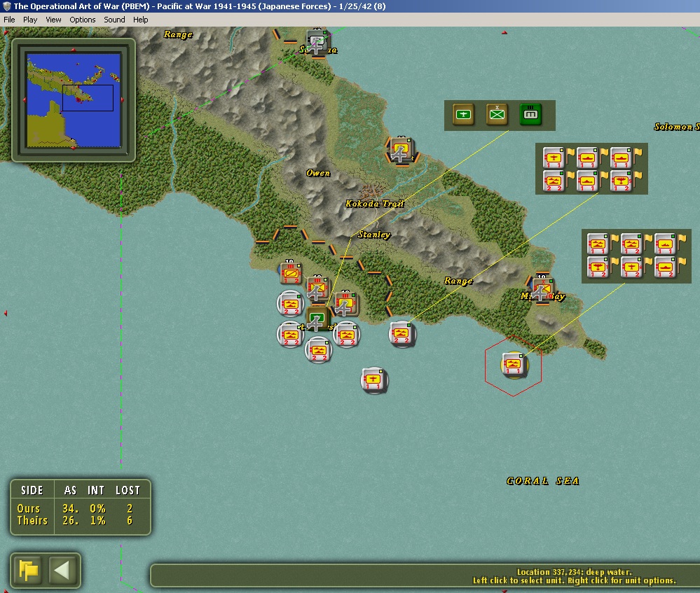Click the minimap's top scroll arrow

pos(74,50)
